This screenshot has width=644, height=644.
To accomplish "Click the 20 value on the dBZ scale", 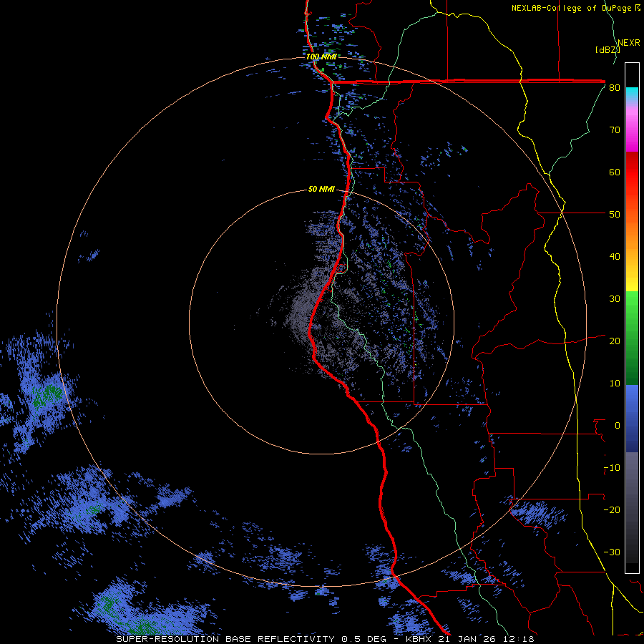I will click(615, 341).
